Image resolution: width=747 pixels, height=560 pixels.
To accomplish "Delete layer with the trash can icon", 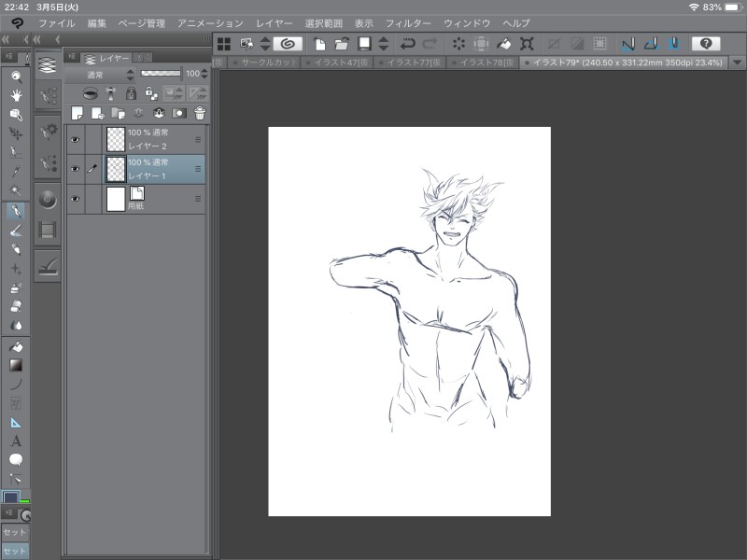I will (199, 113).
